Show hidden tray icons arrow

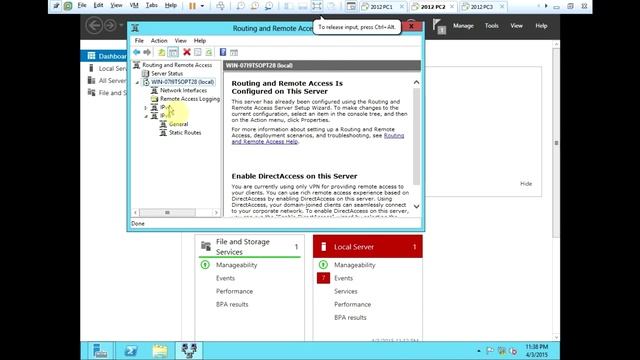tap(479, 351)
